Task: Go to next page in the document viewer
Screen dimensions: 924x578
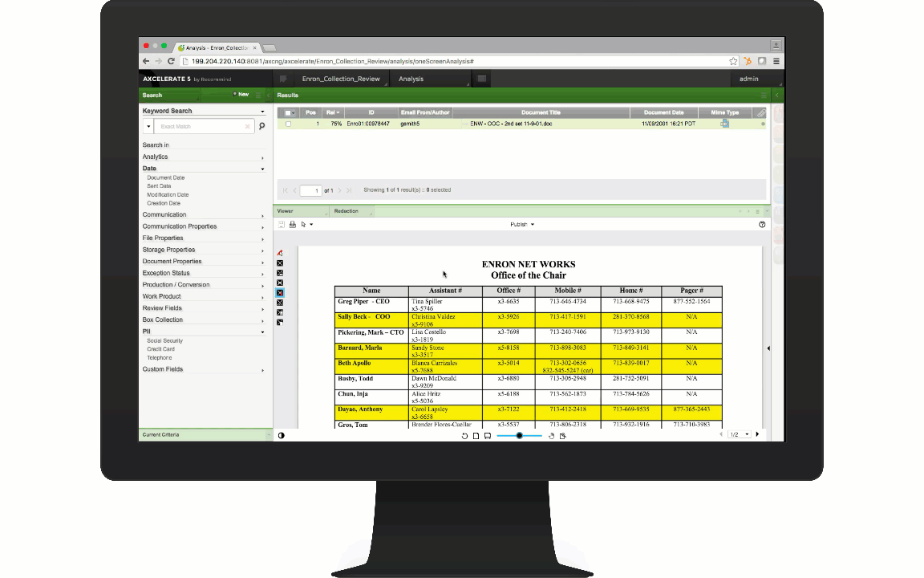Action: point(757,434)
